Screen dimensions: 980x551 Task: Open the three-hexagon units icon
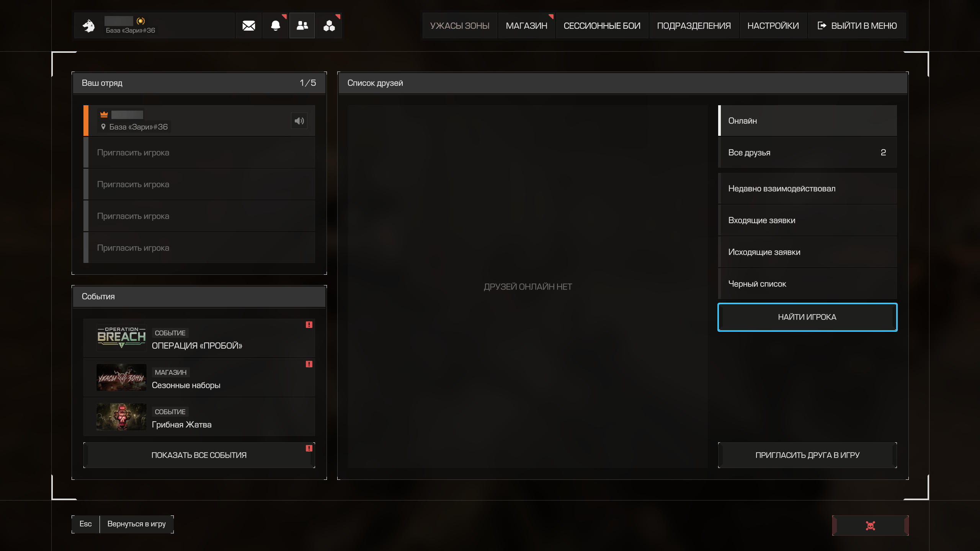point(329,26)
